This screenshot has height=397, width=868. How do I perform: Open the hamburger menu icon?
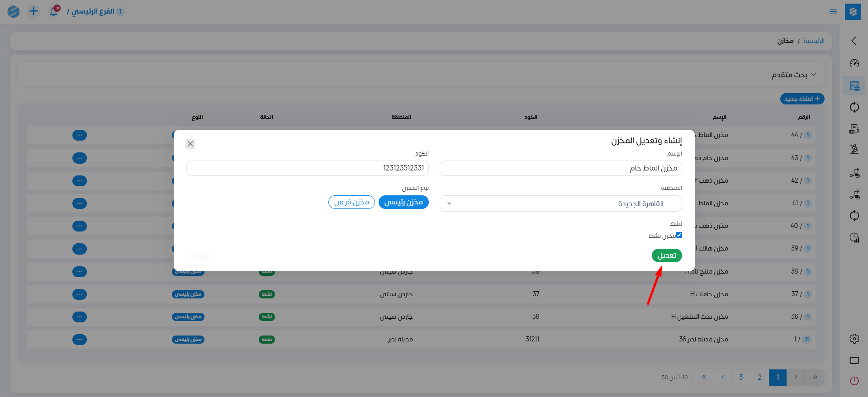833,12
